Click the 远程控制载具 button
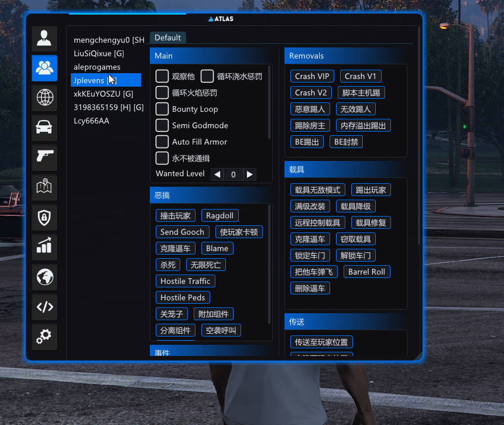This screenshot has height=425, width=504. tap(318, 222)
